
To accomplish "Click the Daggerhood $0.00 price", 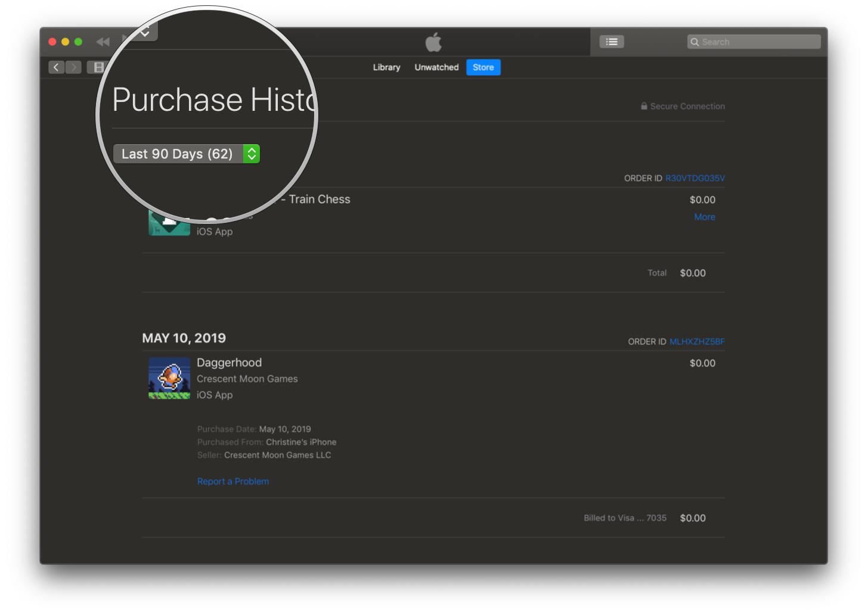I will (702, 363).
